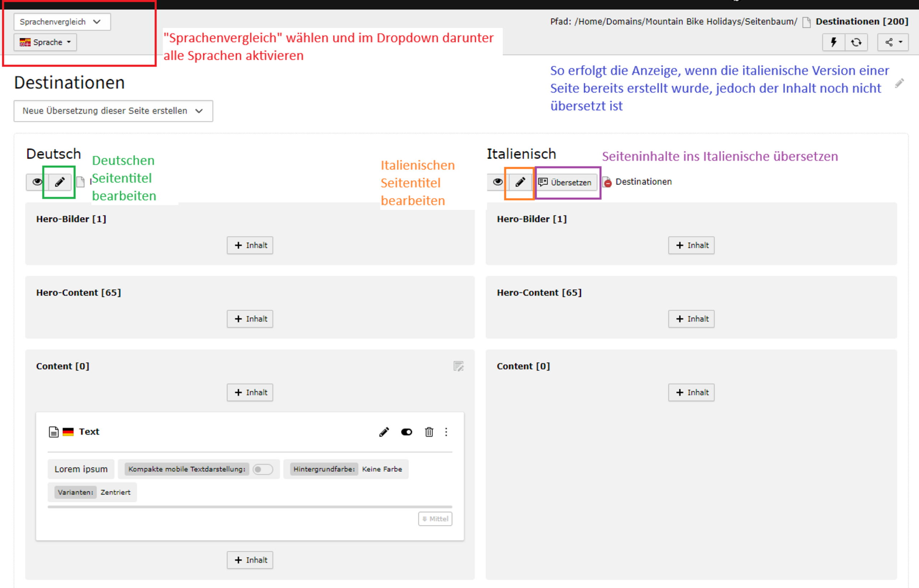Click the reload page refresh icon
919x588 pixels.
pyautogui.click(x=856, y=42)
